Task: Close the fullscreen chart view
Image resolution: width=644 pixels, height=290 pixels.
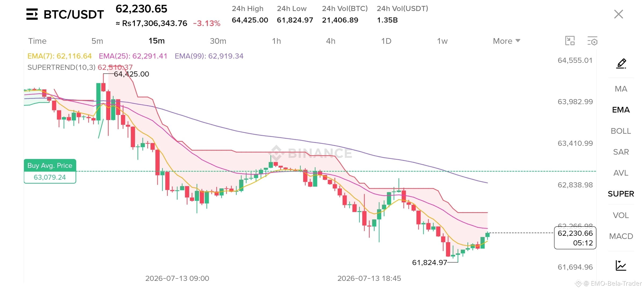Action: (619, 14)
